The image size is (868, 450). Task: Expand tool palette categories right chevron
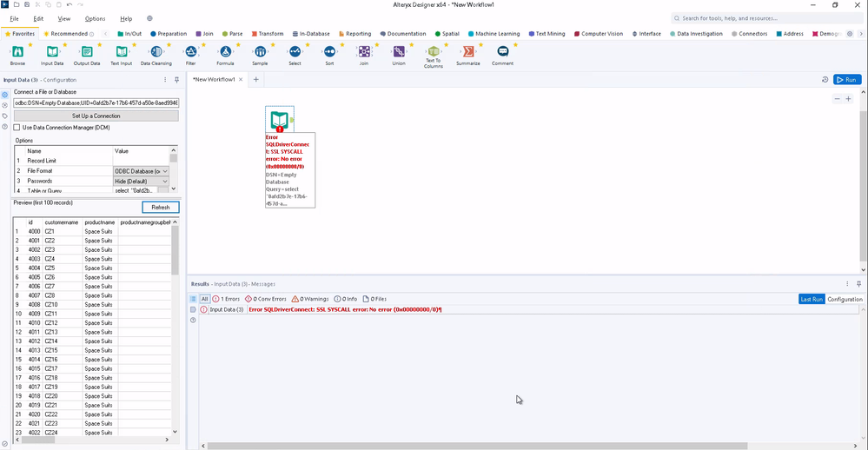[860, 34]
